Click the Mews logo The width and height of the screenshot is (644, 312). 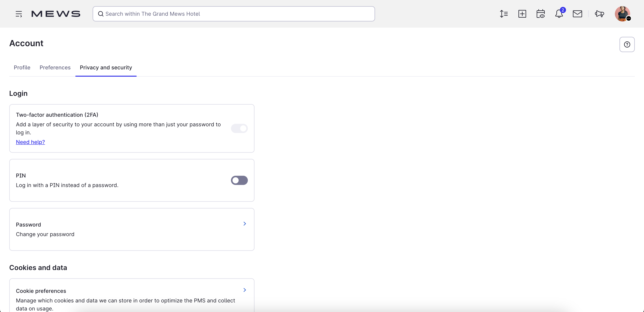click(x=56, y=14)
